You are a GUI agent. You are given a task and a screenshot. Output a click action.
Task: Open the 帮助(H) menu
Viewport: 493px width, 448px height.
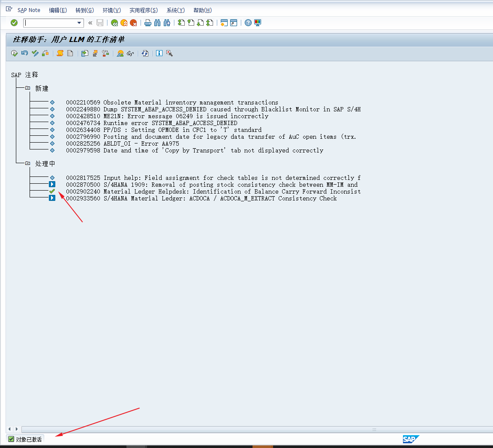pyautogui.click(x=202, y=10)
